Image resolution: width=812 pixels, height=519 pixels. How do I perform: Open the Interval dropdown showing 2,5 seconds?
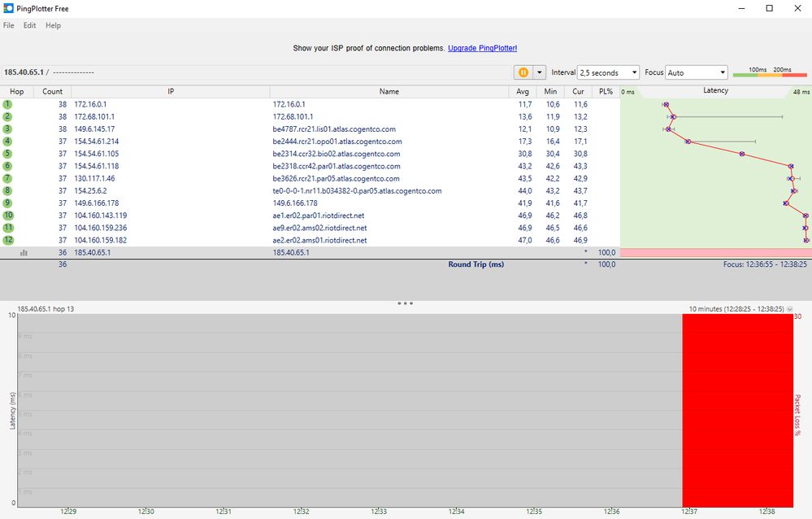point(608,72)
